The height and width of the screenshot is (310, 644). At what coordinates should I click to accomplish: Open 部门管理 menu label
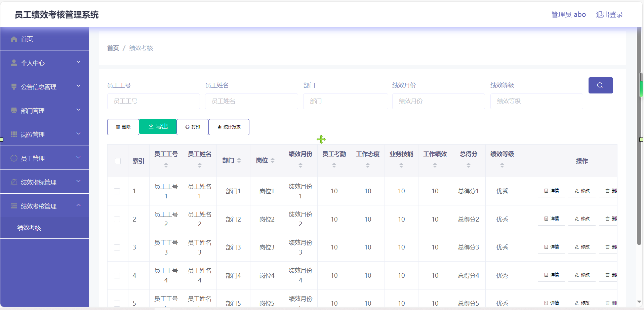[x=33, y=111]
